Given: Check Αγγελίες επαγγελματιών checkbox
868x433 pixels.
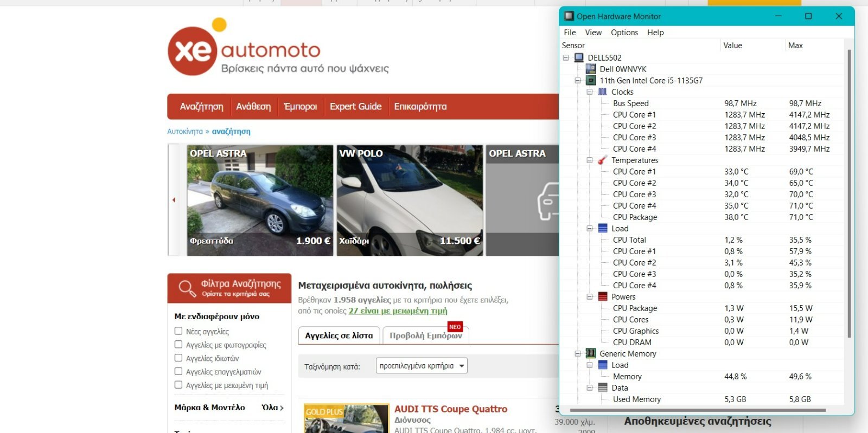Looking at the screenshot, I should click(178, 371).
